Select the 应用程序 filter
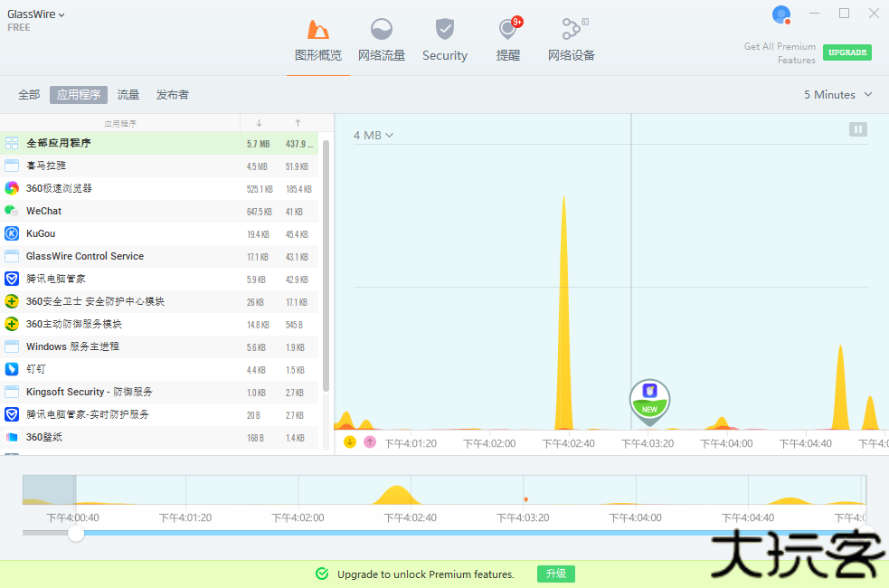 click(79, 95)
